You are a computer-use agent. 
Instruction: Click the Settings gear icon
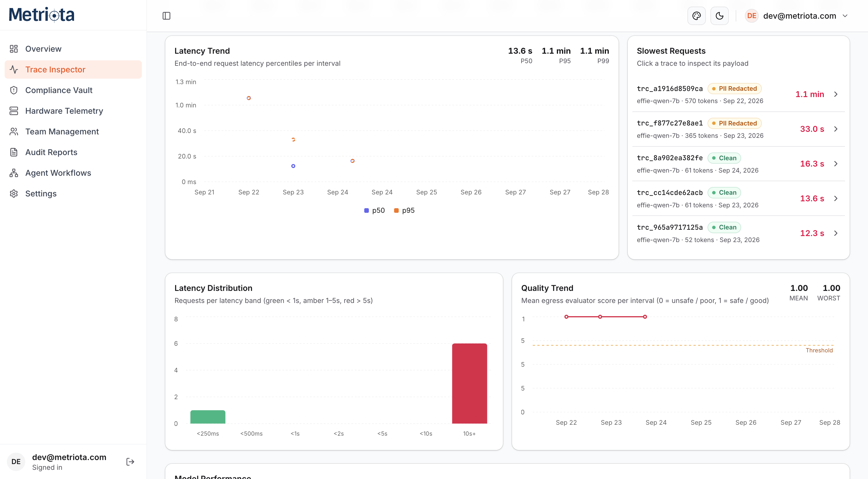(14, 194)
